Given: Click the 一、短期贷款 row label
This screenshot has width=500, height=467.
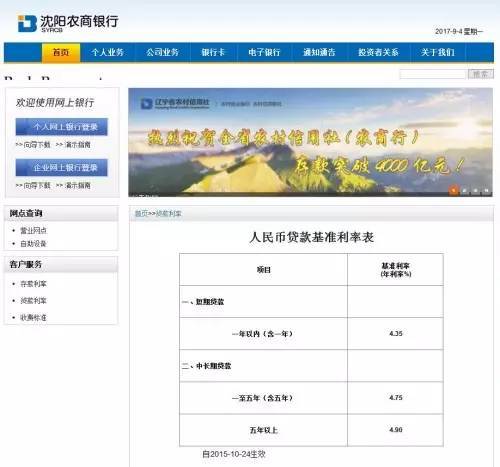Looking at the screenshot, I should click(203, 302).
